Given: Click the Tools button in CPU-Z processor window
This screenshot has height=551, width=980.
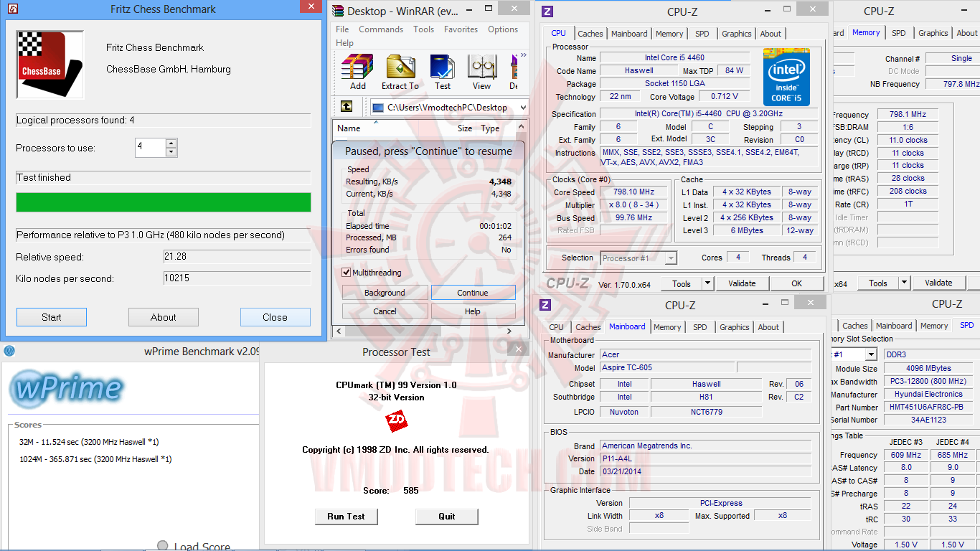Looking at the screenshot, I should (x=682, y=283).
